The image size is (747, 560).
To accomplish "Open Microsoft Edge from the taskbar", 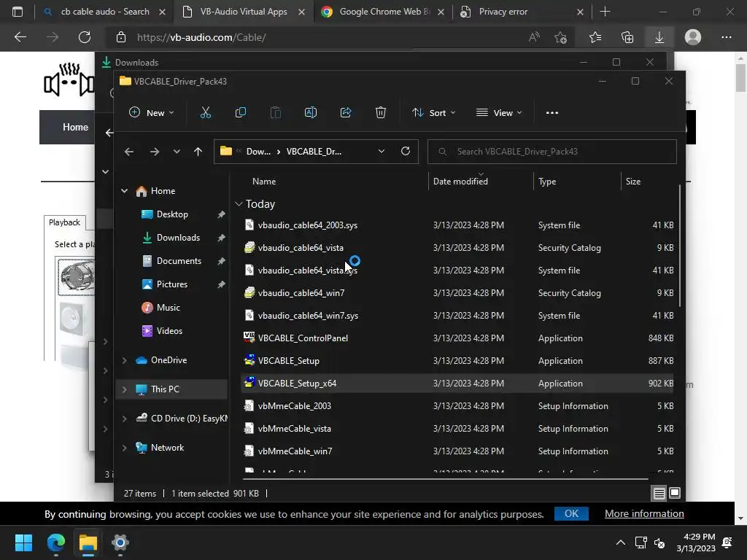I will 55,542.
